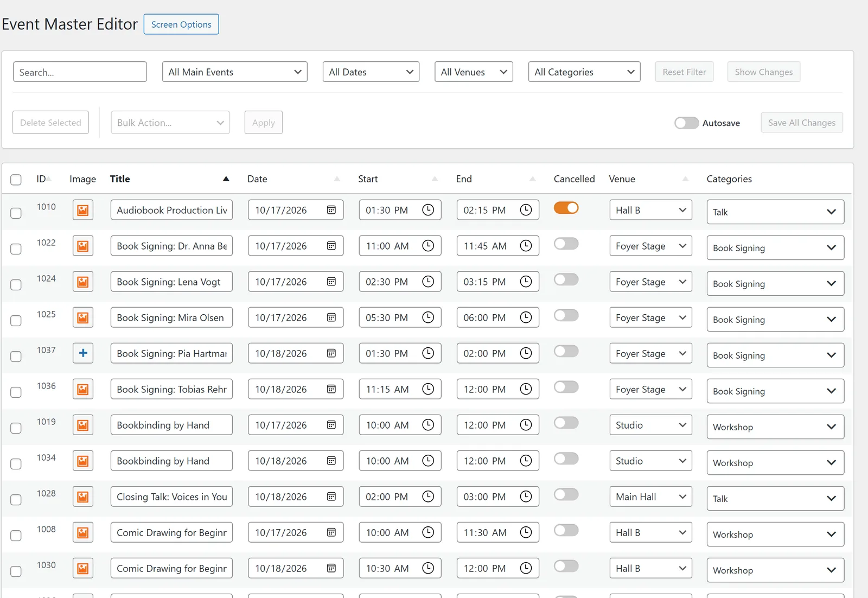The height and width of the screenshot is (598, 868).
Task: Click clock icon in 03:15 PM end time
Action: tap(526, 281)
